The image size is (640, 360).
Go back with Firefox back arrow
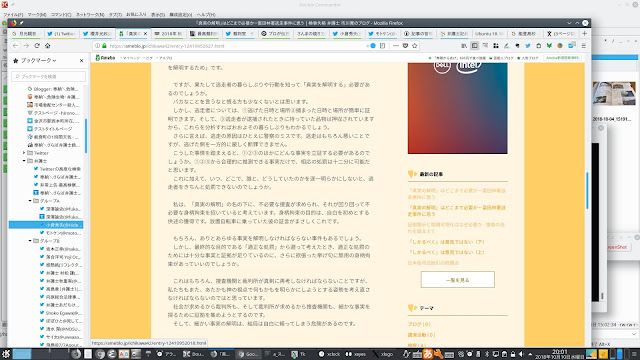pyautogui.click(x=16, y=46)
